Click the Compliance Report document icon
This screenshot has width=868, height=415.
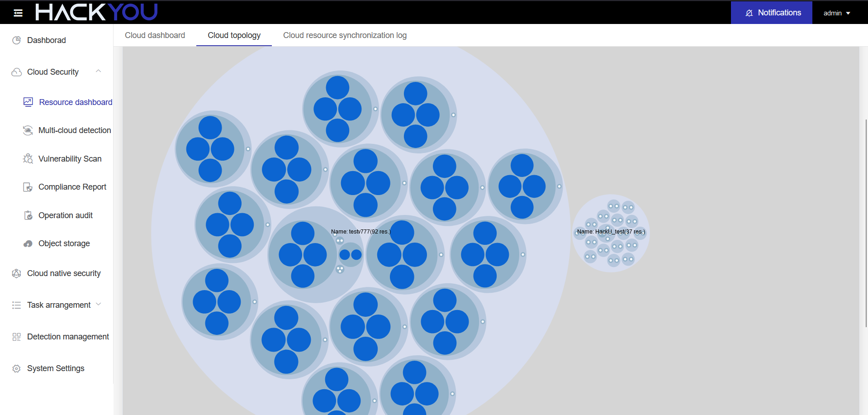click(x=28, y=187)
